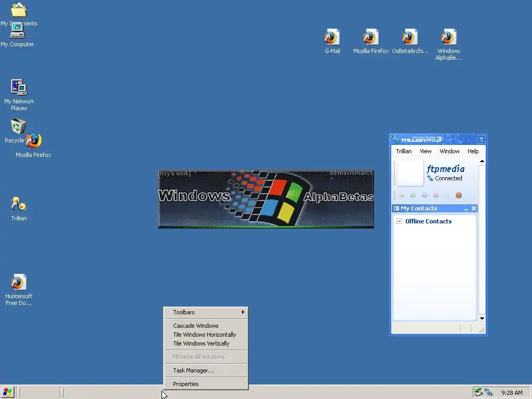Click the pink service icon in Trillian
The width and height of the screenshot is (532, 399).
point(436,195)
